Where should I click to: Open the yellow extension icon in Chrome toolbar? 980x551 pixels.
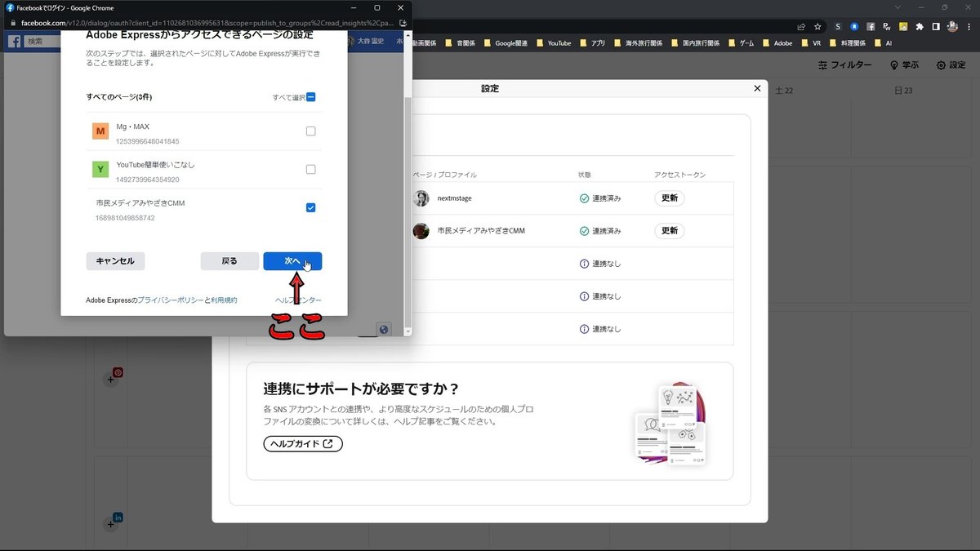click(x=903, y=26)
